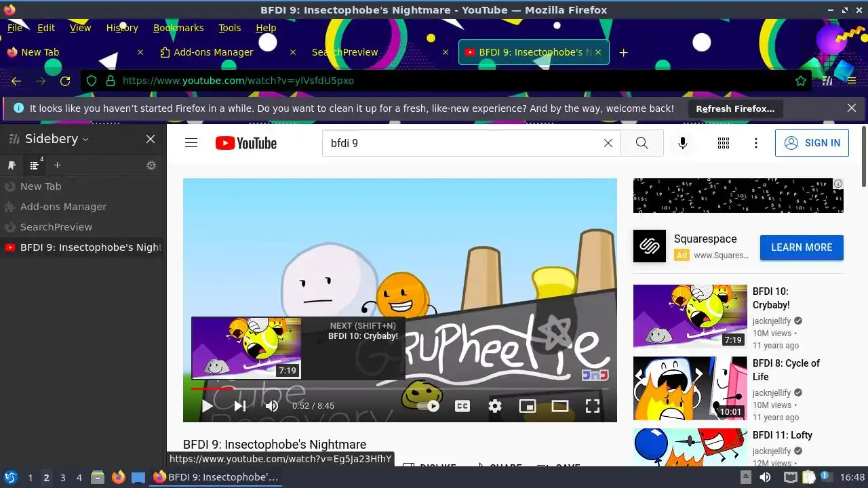Reload the current page
The image size is (868, 488).
tap(65, 81)
